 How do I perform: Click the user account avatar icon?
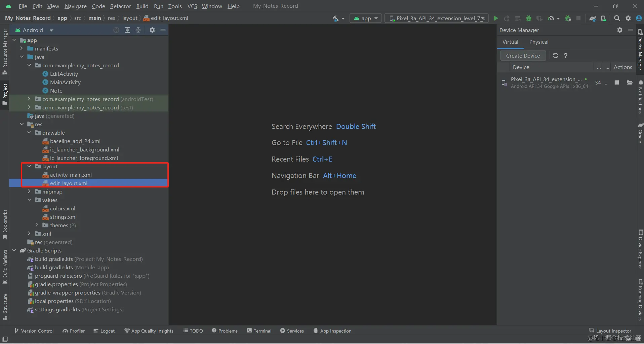639,18
